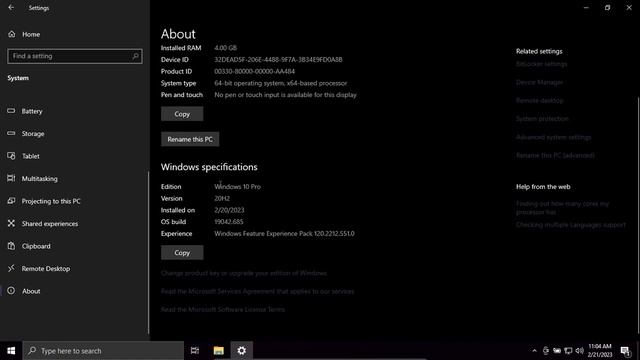Open Microsoft Software License Terms link
This screenshot has height=360, width=640.
223,309
